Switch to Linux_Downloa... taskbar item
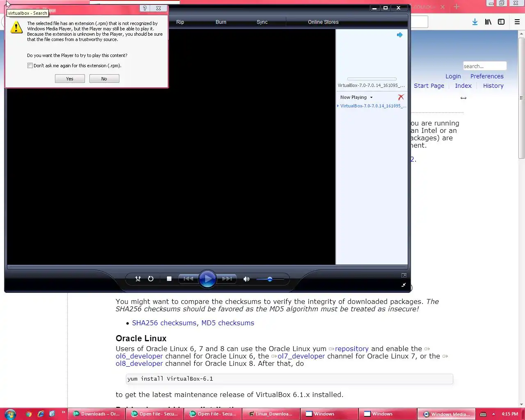The height and width of the screenshot is (420, 525). (271, 414)
